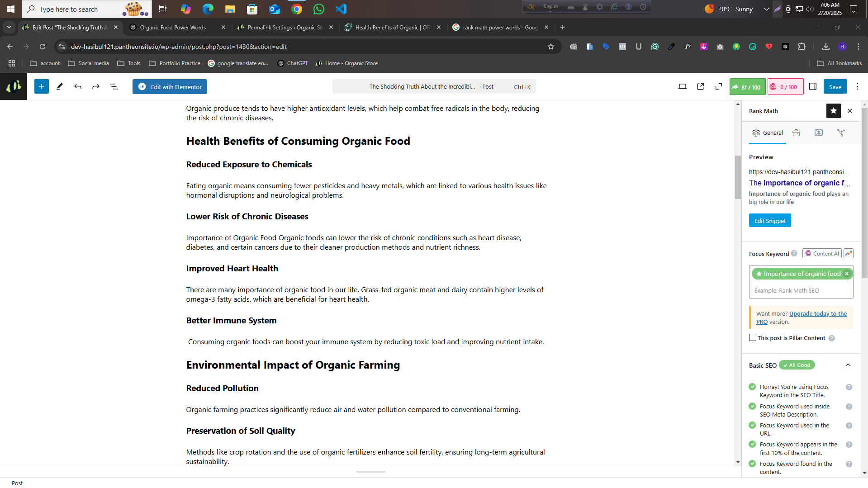Viewport: 868px width, 488px height.
Task: Click the Edit Snippet button
Action: click(770, 221)
